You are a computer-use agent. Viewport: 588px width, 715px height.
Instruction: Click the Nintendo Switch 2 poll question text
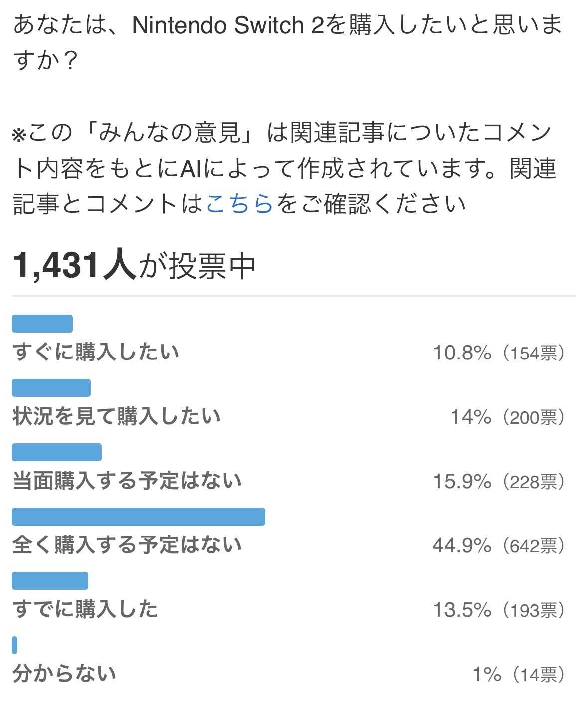coord(288,42)
